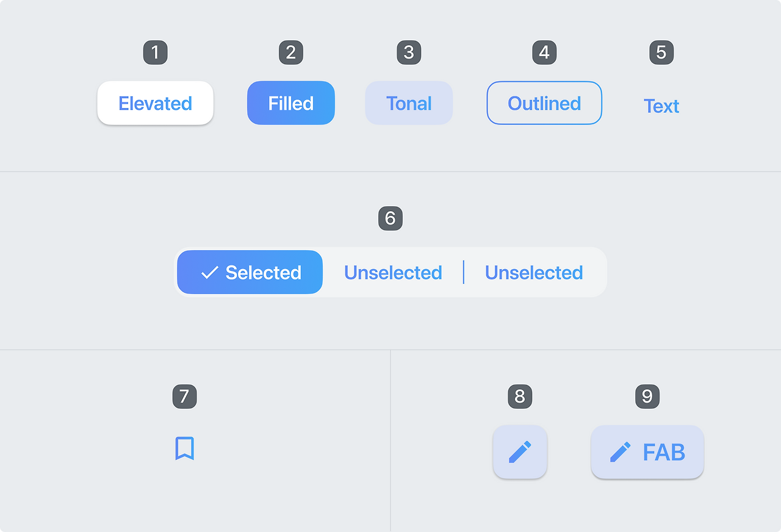Click the Outlined button
Screen dimensions: 781x532
pos(544,103)
